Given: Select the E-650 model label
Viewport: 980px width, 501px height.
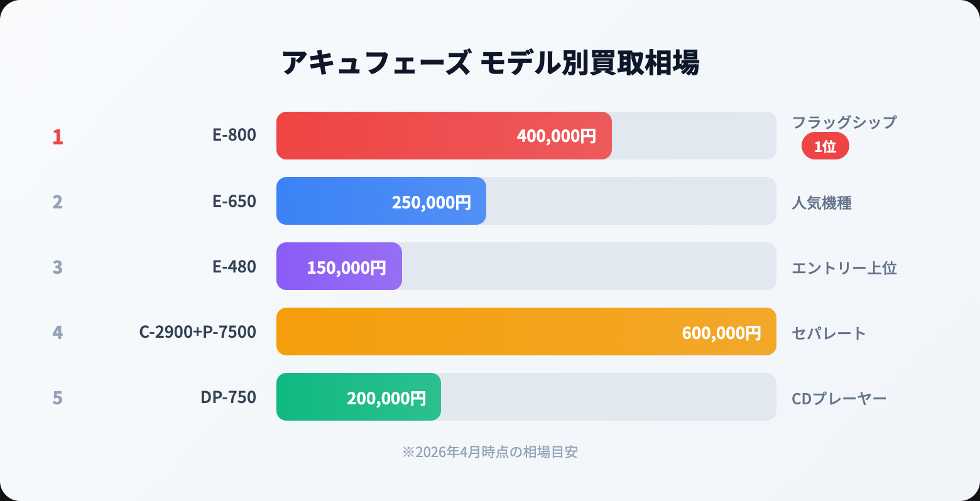Looking at the screenshot, I should (x=234, y=202).
